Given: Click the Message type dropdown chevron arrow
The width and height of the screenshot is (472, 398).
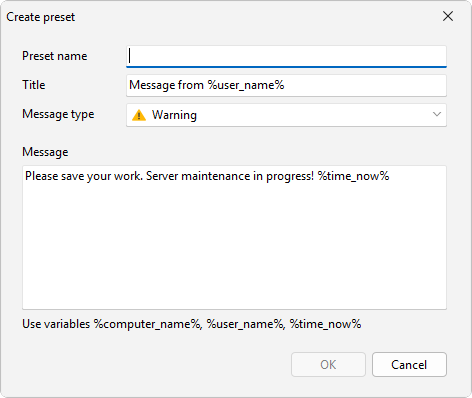Looking at the screenshot, I should tap(437, 114).
